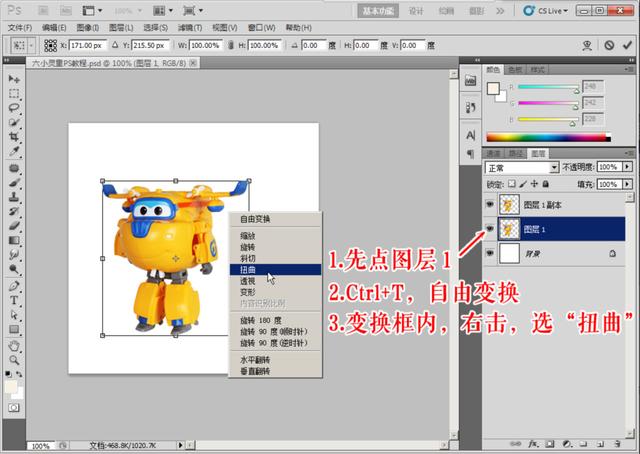The image size is (640, 454).
Task: Select the Quick Selection tool
Action: [14, 122]
